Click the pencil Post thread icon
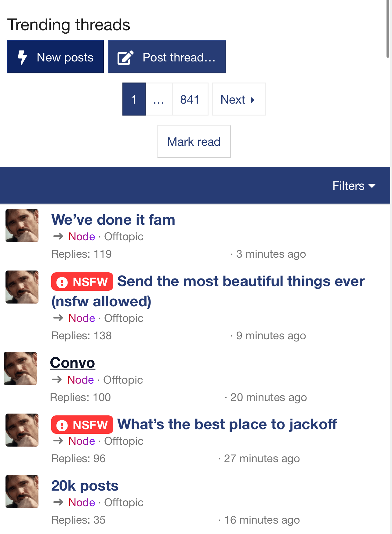Image resolution: width=392 pixels, height=534 pixels. click(125, 57)
